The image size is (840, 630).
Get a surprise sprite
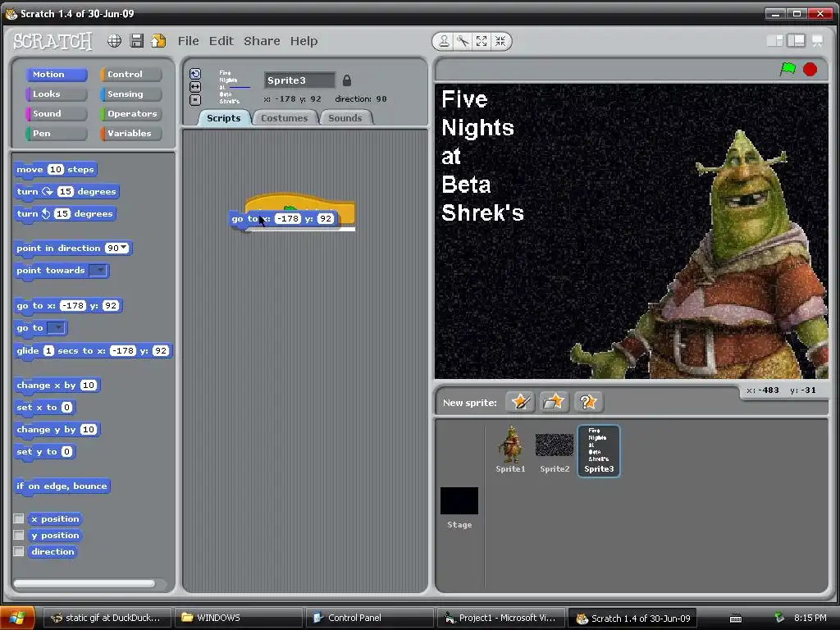588,402
